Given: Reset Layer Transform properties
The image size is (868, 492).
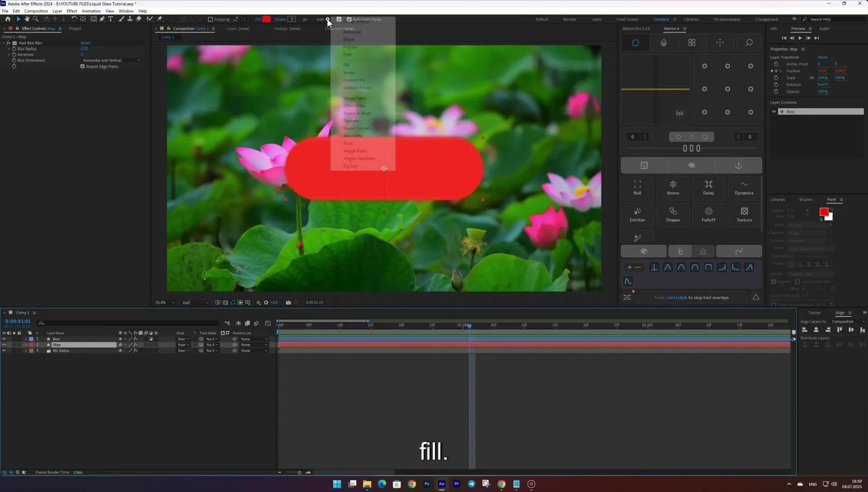Looking at the screenshot, I should (822, 57).
